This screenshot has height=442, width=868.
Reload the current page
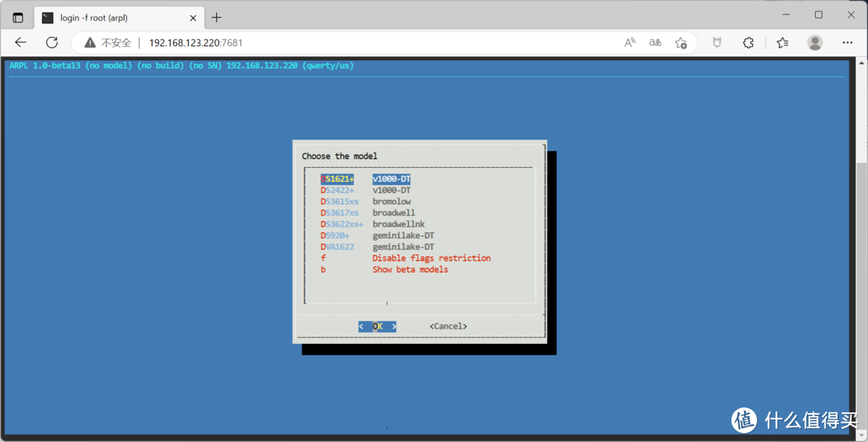pos(52,43)
